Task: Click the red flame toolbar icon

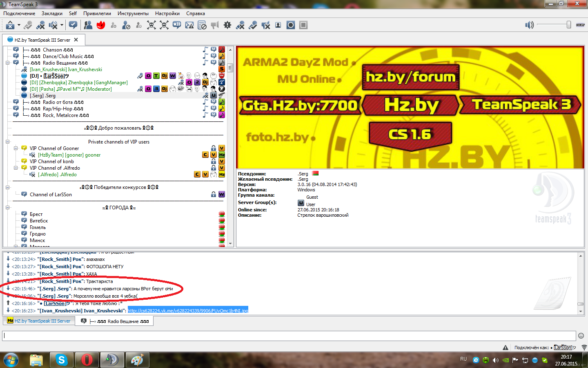Action: 101,25
